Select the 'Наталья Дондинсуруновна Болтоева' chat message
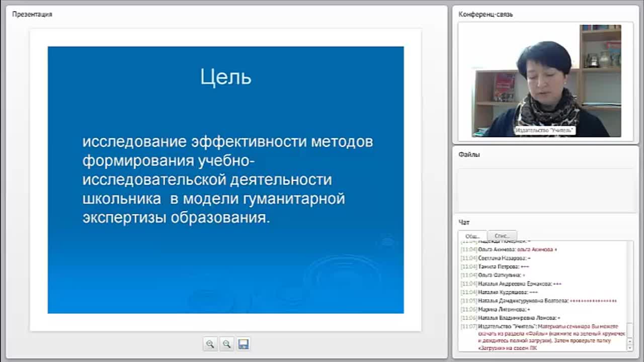Screen dimensions: 644x362 click(539, 301)
